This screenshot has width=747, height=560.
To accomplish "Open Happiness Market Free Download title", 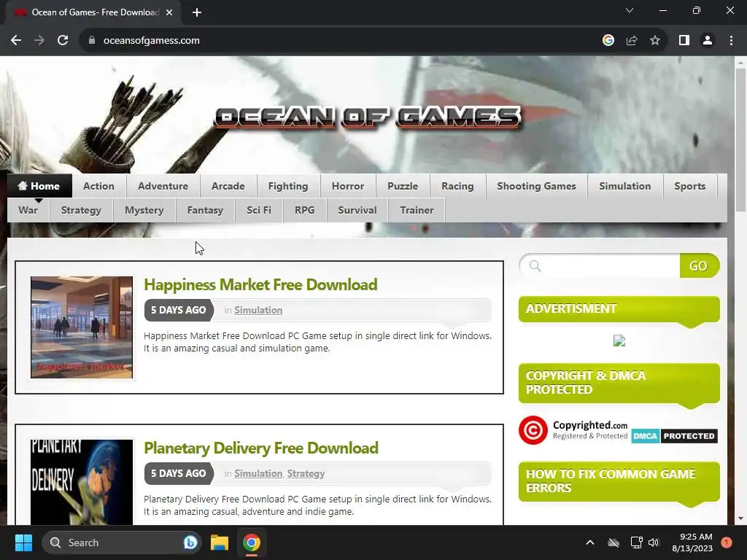I will tap(260, 285).
